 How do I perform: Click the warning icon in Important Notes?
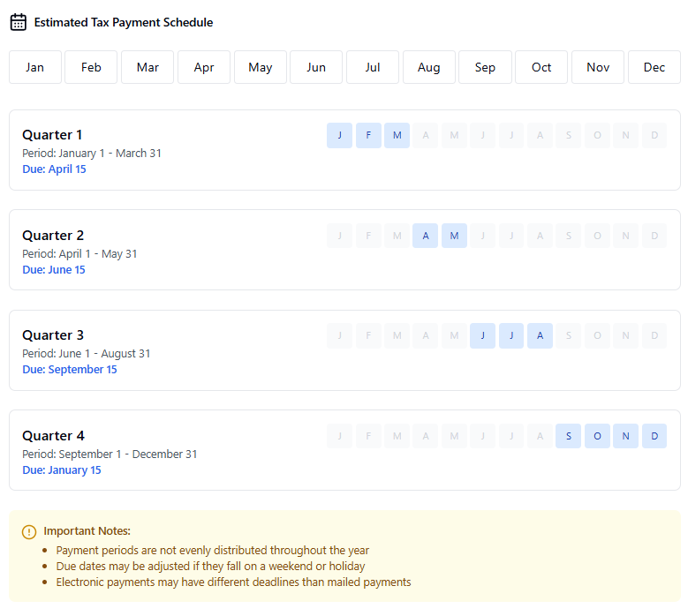pyautogui.click(x=29, y=531)
